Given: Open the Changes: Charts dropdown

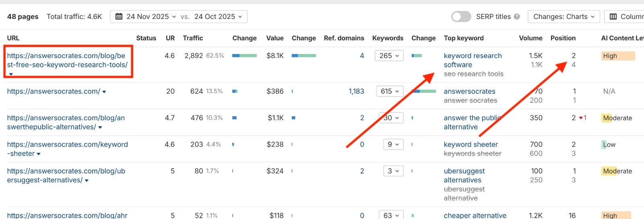Looking at the screenshot, I should [564, 17].
